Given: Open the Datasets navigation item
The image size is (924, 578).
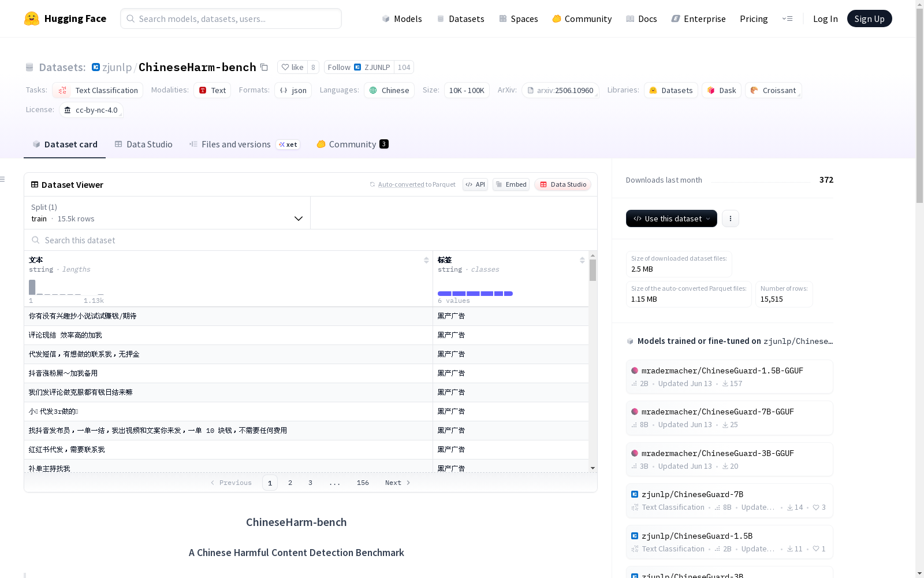Looking at the screenshot, I should pos(460,18).
